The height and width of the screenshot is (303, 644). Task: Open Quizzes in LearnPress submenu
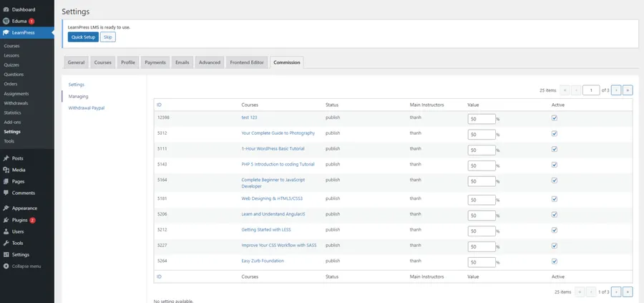pyautogui.click(x=11, y=65)
